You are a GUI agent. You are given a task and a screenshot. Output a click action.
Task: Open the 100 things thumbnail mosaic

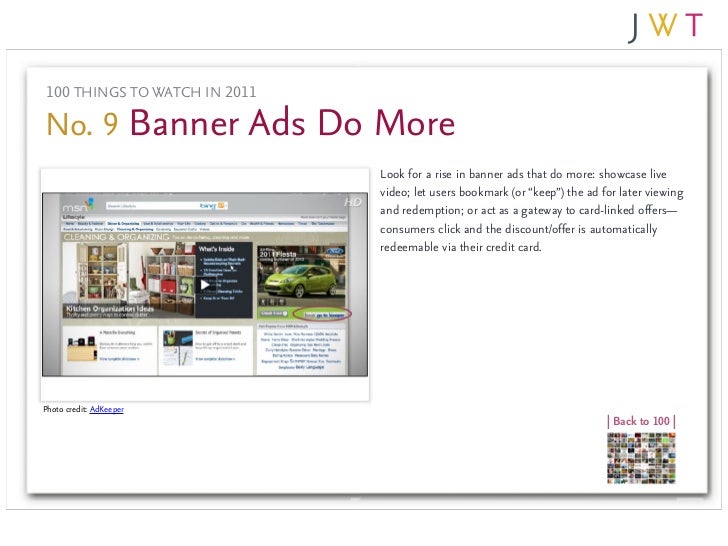tap(641, 458)
